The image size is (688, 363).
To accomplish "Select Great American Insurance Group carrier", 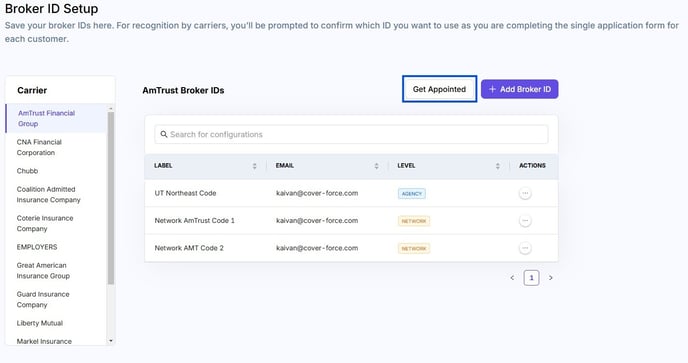I will click(x=56, y=271).
